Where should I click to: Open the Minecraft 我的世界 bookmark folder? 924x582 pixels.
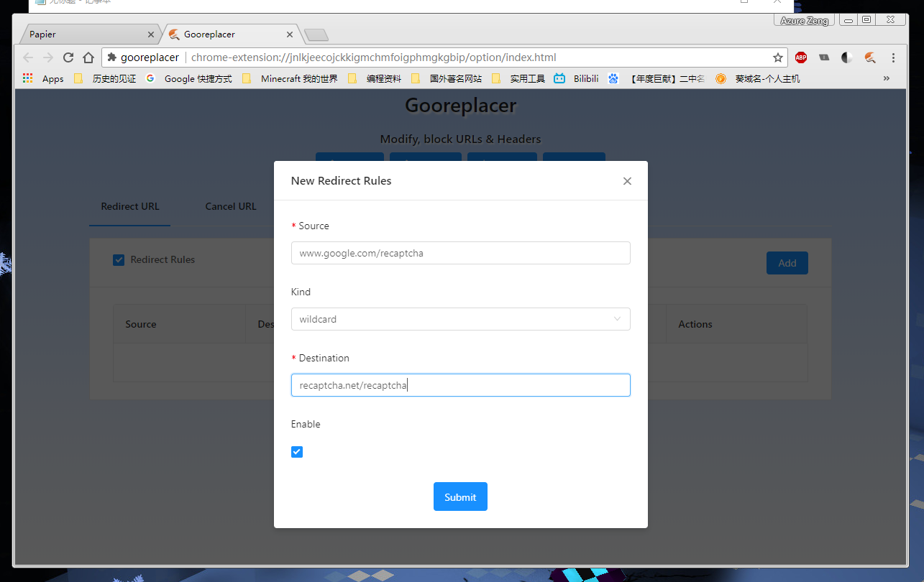290,78
